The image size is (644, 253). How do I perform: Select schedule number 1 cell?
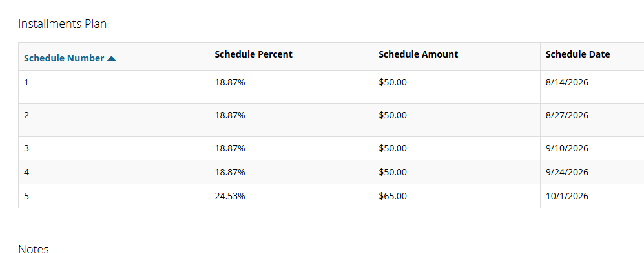click(114, 87)
